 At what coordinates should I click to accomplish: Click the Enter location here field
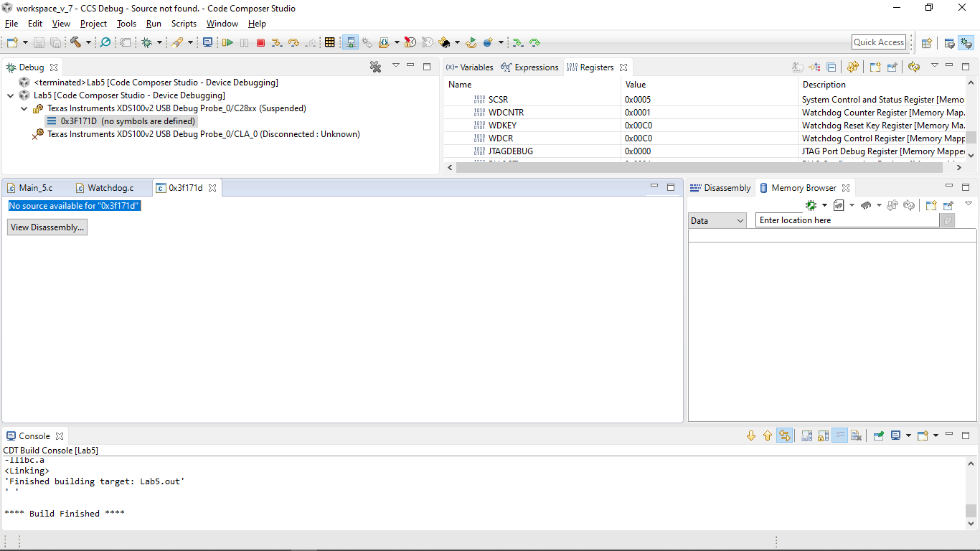click(x=847, y=220)
